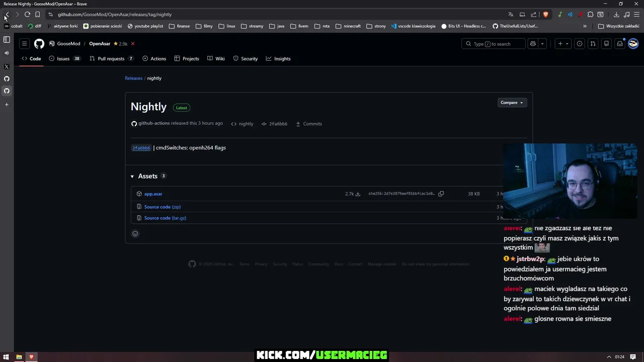Open the browser downloads arrow icon
644x362 pixels.
point(616,15)
